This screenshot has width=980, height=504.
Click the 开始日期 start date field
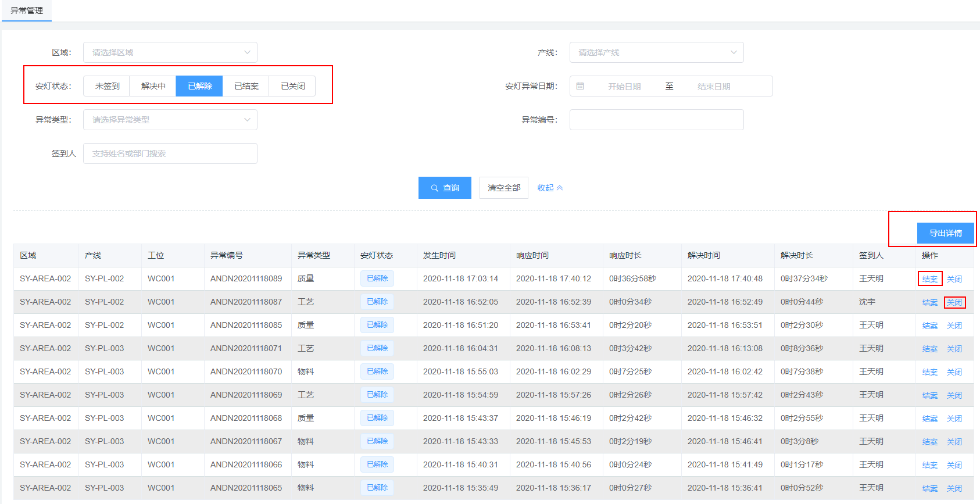tap(624, 87)
